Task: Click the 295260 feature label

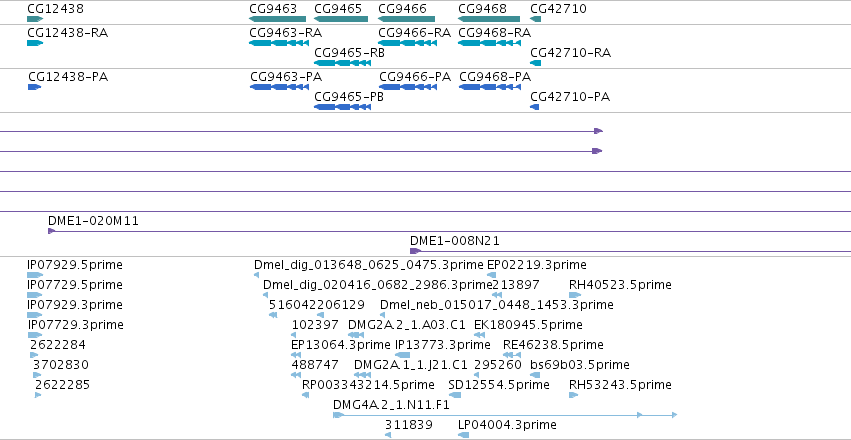Action: (498, 365)
